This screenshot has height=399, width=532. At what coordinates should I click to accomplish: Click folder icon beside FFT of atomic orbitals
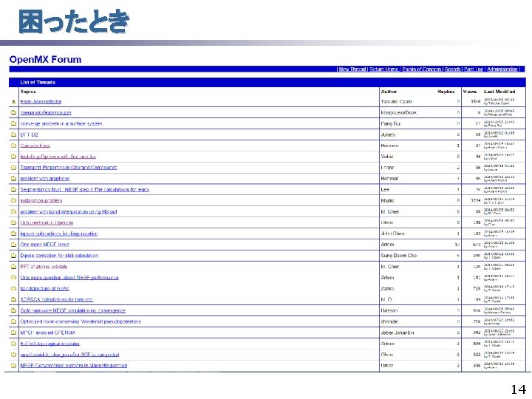(13, 266)
